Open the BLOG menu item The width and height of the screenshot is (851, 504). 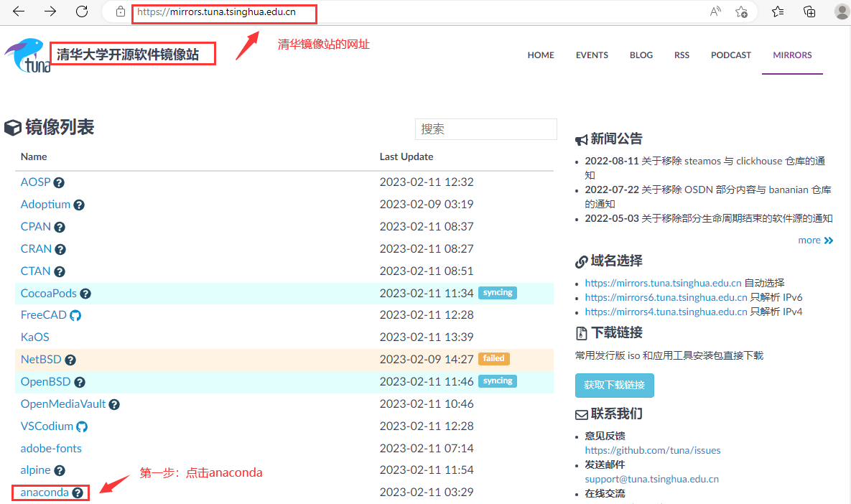pos(641,55)
